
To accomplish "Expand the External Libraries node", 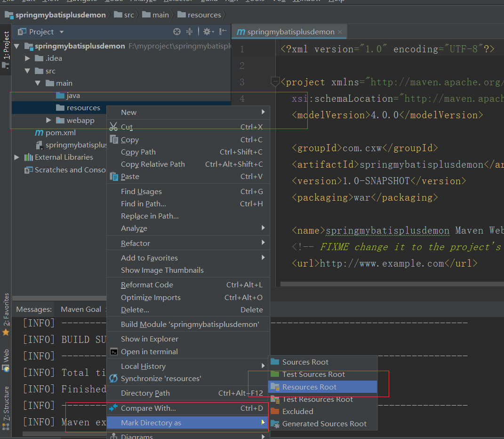I will pos(17,157).
